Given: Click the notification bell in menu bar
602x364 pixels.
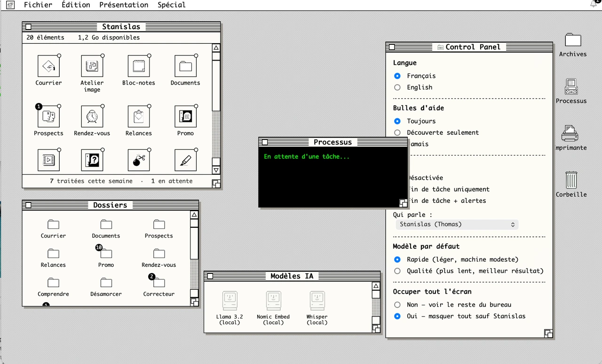Looking at the screenshot, I should point(594,4).
